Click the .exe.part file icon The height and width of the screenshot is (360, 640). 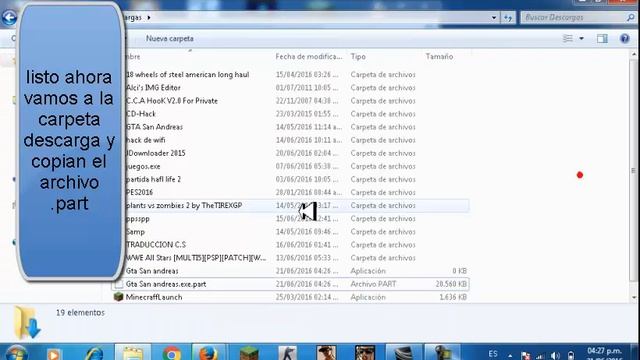(118, 284)
